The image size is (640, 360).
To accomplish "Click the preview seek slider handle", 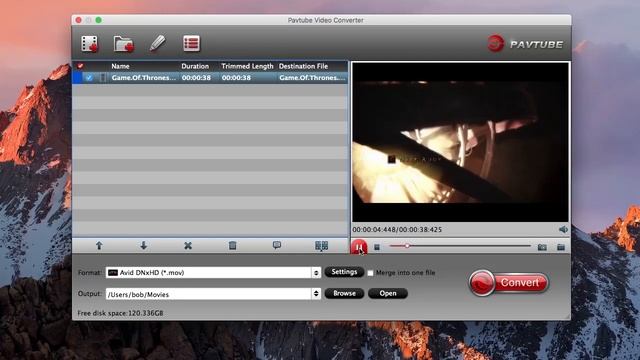I will (407, 246).
